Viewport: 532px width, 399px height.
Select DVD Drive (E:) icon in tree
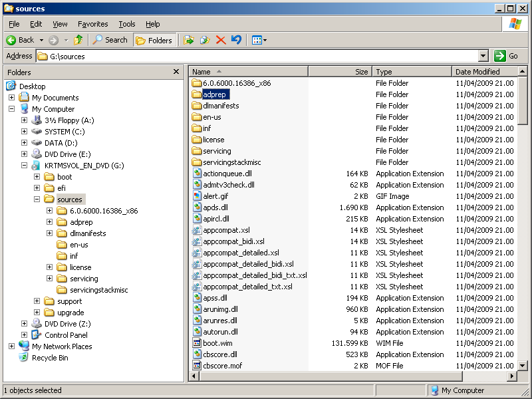pos(37,154)
